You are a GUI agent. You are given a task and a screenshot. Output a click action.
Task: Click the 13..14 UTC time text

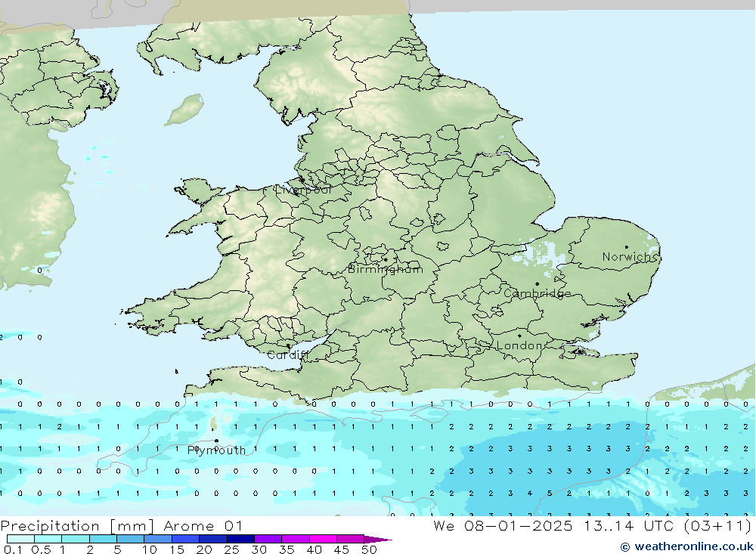coord(631,525)
